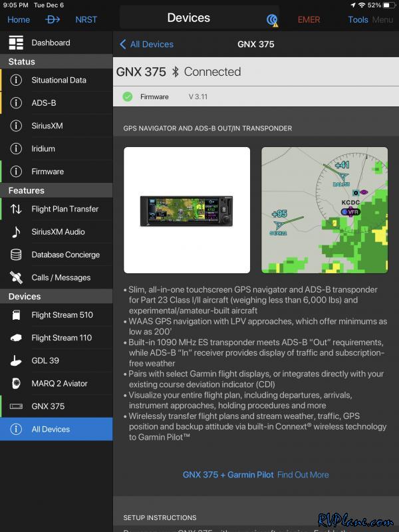Tap the Flight Plan Transfer arrows icon

point(16,209)
